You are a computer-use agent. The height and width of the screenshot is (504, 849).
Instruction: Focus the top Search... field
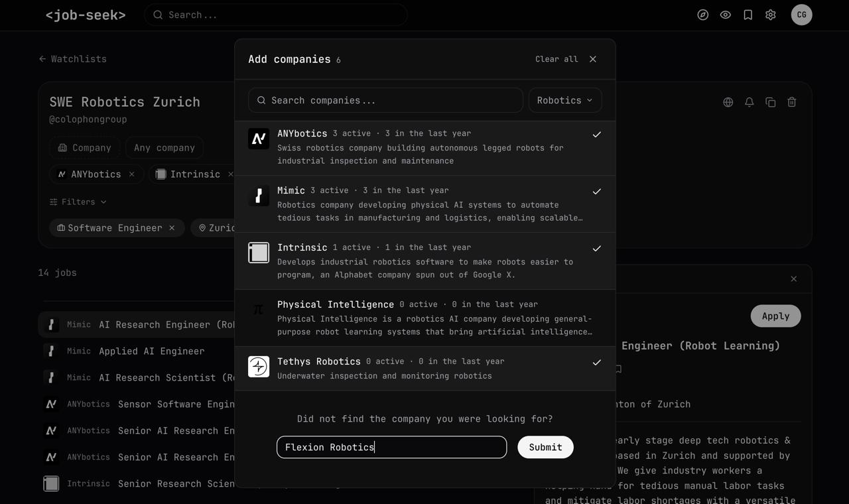276,15
